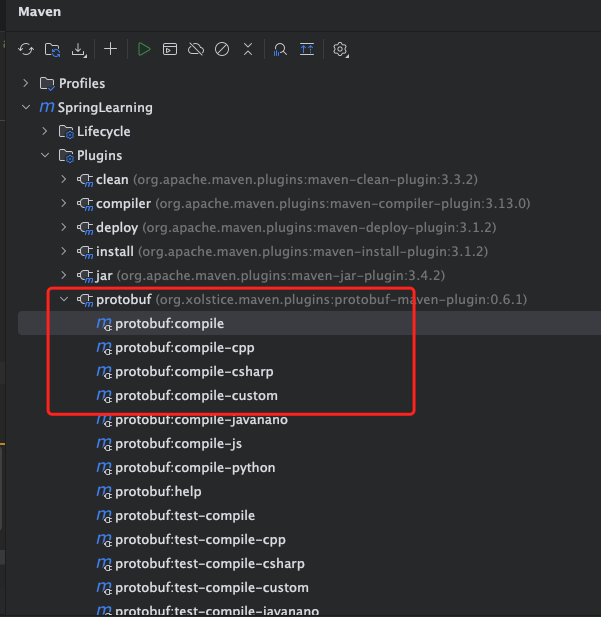
Task: Download sources and documentation icon
Action: pos(79,50)
